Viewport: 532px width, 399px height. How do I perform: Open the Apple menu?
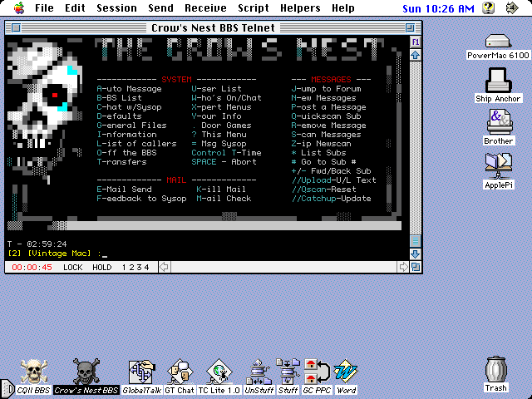[x=17, y=8]
